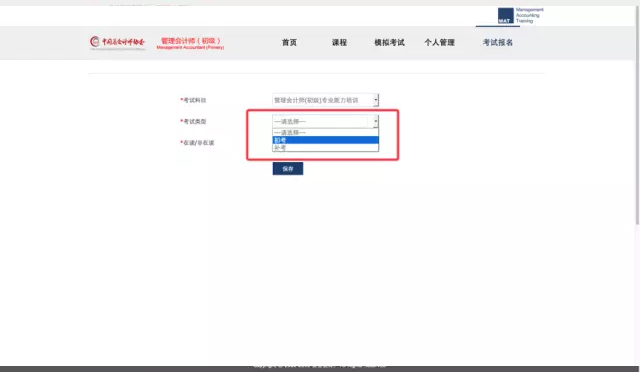Click the 中国总会计师协会 logo
This screenshot has height=372, width=640.
[x=118, y=42]
